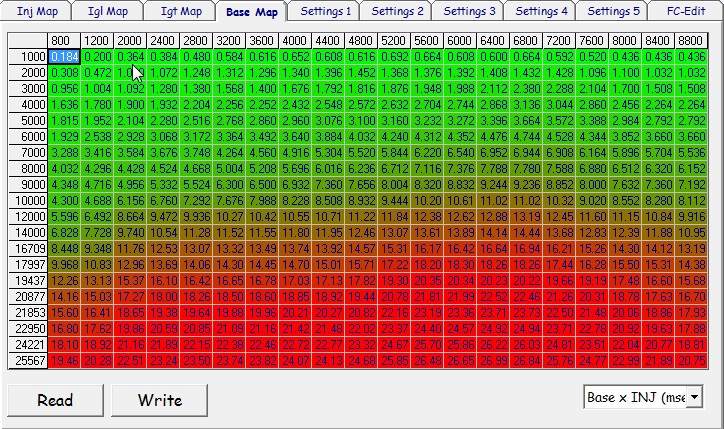Click the Read button
The width and height of the screenshot is (724, 429).
point(55,400)
